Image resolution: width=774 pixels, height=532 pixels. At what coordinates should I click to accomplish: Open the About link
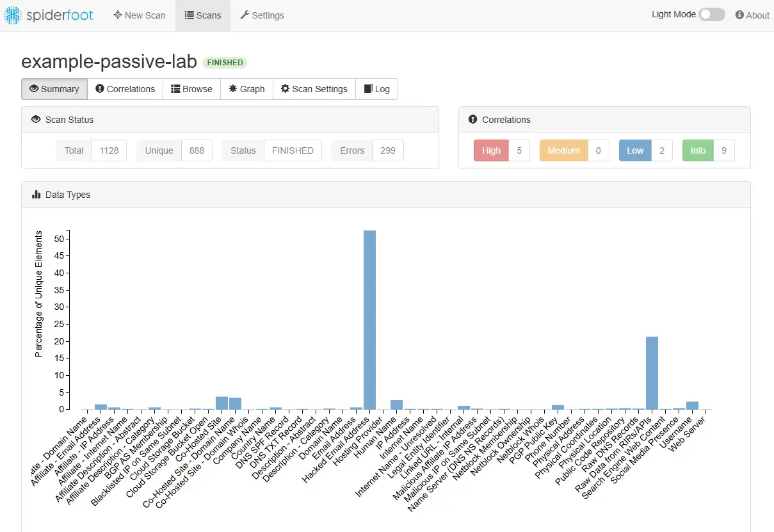752,15
